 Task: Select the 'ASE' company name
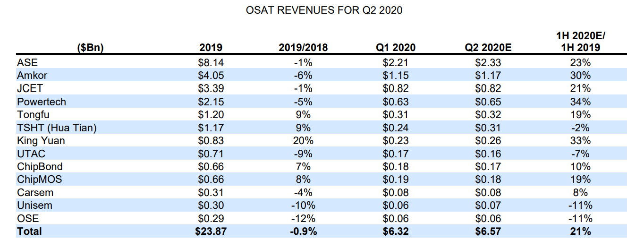26,62
